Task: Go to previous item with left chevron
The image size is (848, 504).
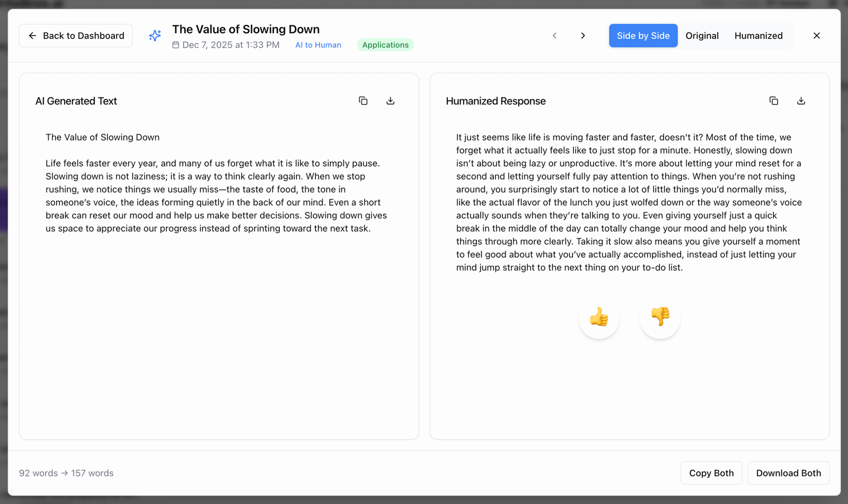Action: (555, 36)
